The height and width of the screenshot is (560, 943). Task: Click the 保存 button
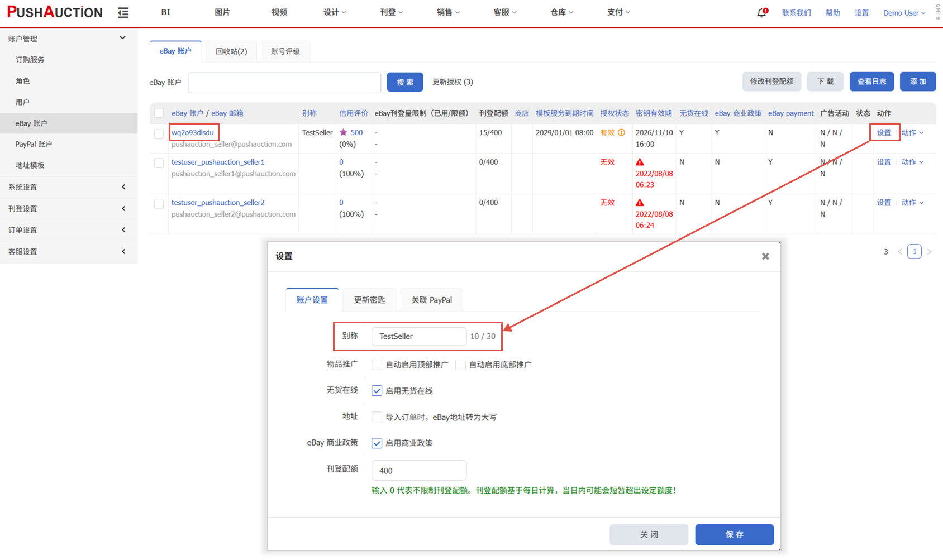pos(734,534)
